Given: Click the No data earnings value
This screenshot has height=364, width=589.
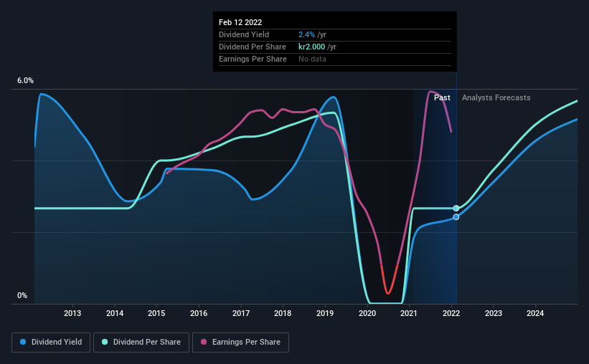Looking at the screenshot, I should (x=312, y=59).
